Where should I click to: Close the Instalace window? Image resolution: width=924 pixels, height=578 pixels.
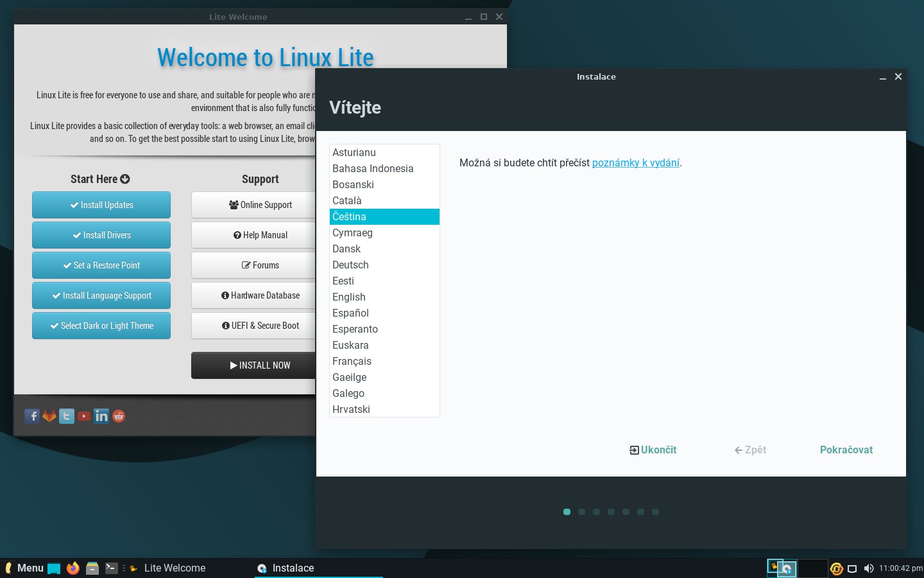pos(898,76)
